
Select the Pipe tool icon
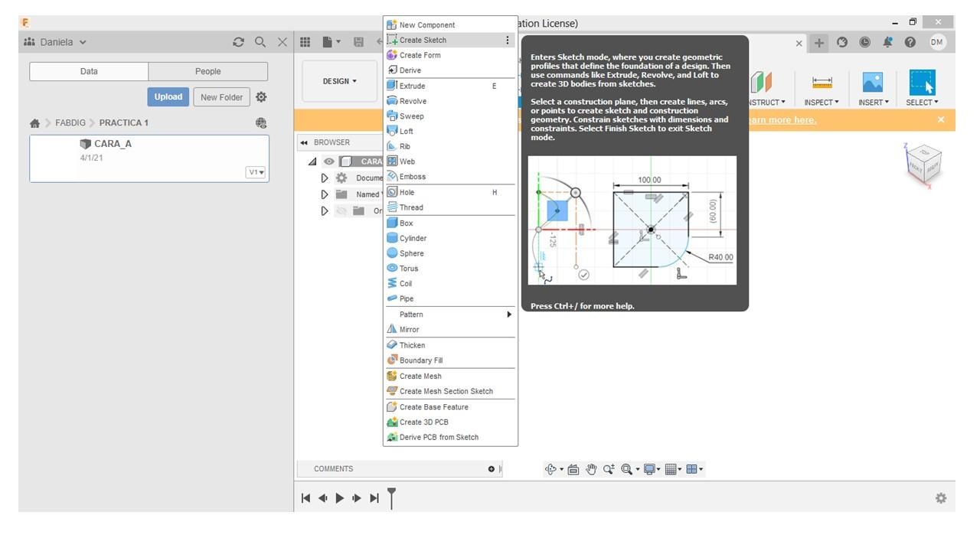click(x=392, y=298)
